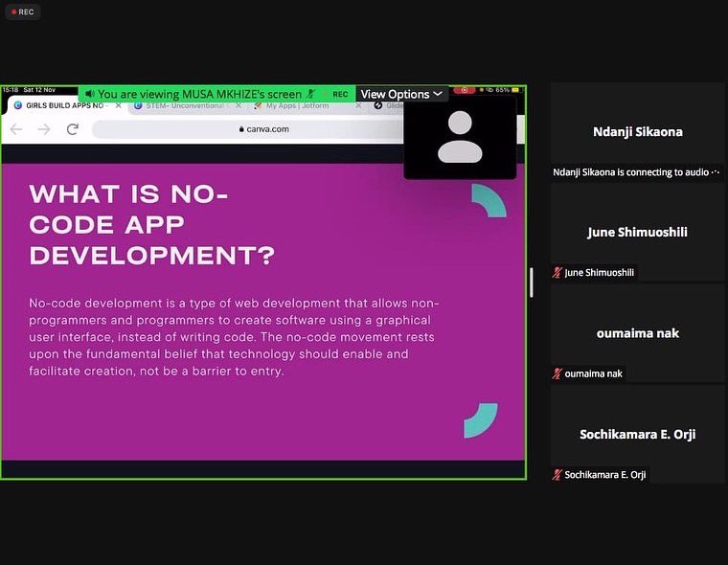Screen dimensions: 728x565
Task: Click the lock icon beside canva.com
Action: click(241, 129)
